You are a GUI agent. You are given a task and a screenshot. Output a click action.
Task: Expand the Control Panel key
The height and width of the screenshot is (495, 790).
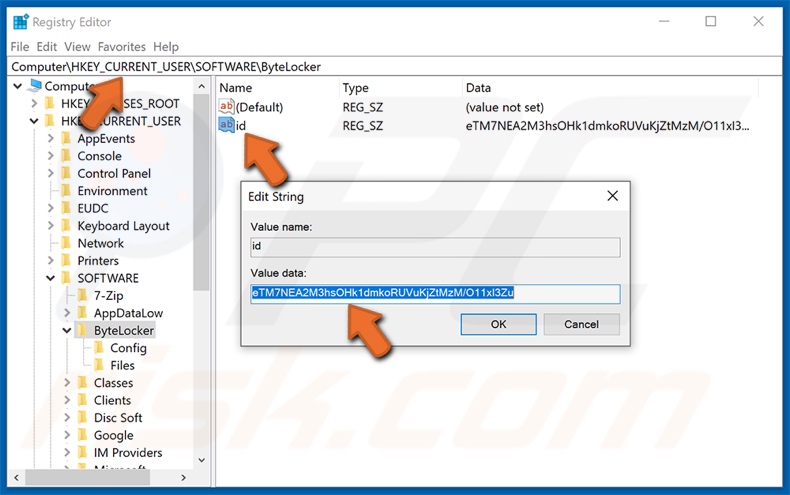50,173
